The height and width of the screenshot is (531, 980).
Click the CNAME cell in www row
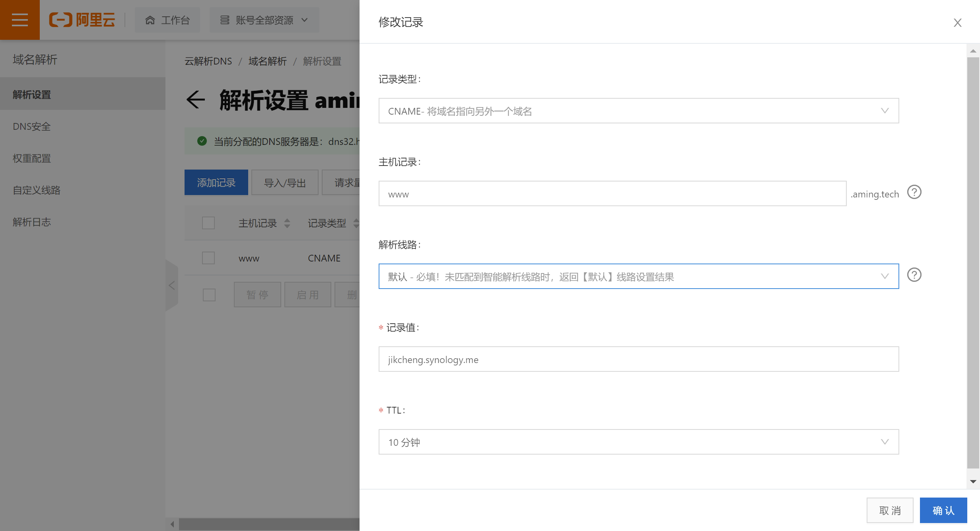click(324, 258)
